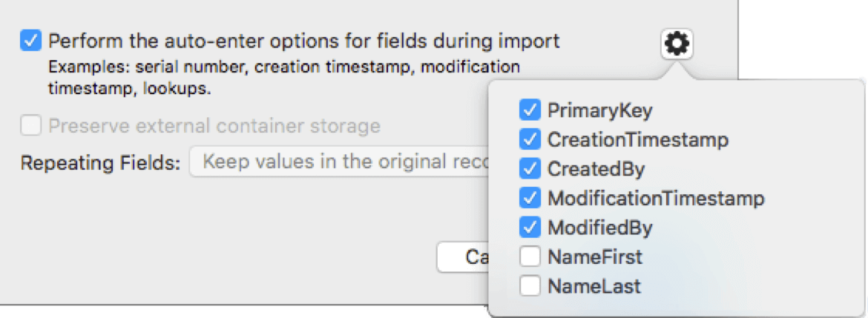Select the PrimaryKey label in the popover
Image resolution: width=868 pixels, height=318 pixels.
[599, 110]
